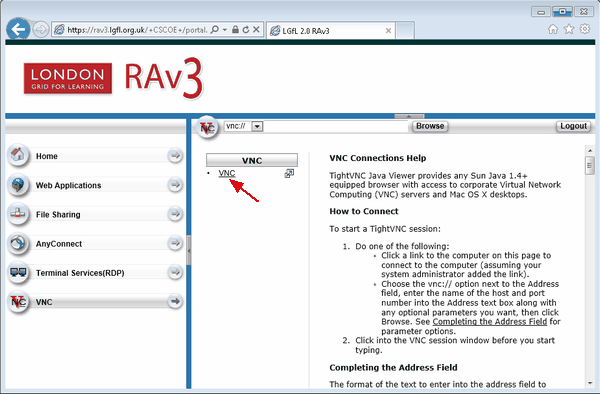Image resolution: width=600 pixels, height=394 pixels.
Task: Click the arrow next to Web Applications
Action: pyautogui.click(x=175, y=185)
